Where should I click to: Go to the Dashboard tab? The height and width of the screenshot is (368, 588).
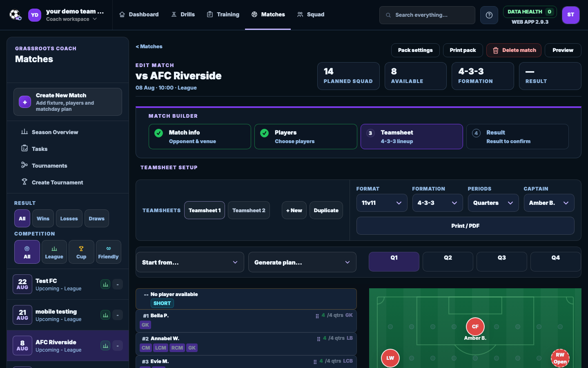click(x=139, y=15)
